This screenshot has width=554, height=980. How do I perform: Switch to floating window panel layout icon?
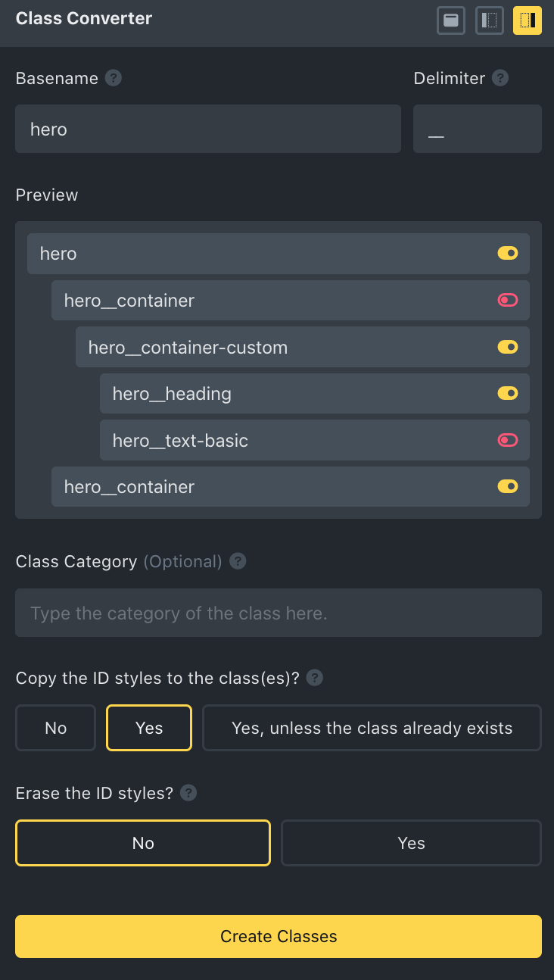[x=451, y=20]
